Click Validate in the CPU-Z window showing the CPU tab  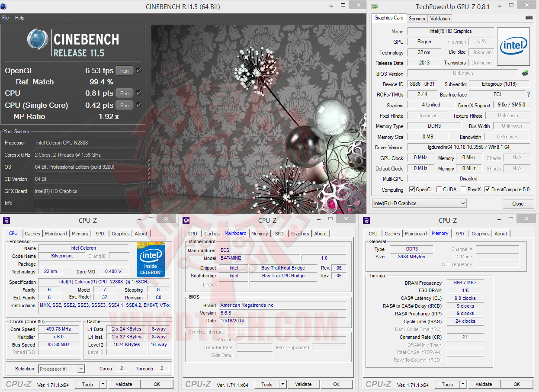124,384
